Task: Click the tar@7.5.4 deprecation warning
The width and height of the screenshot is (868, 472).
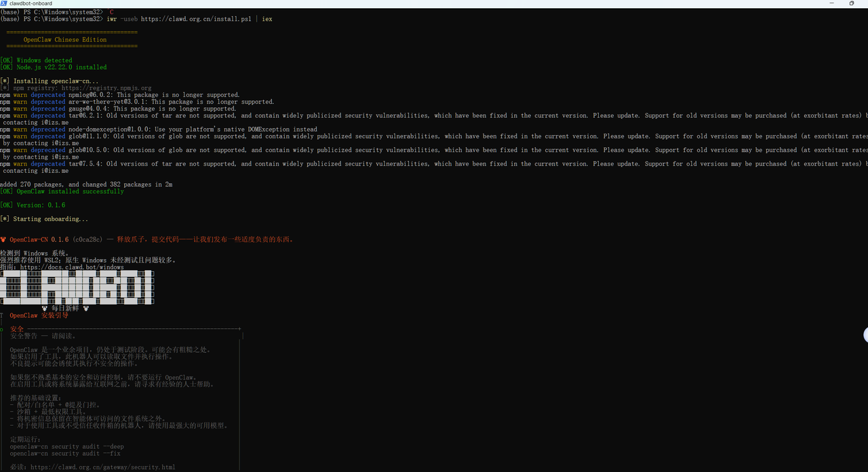Action: point(434,167)
